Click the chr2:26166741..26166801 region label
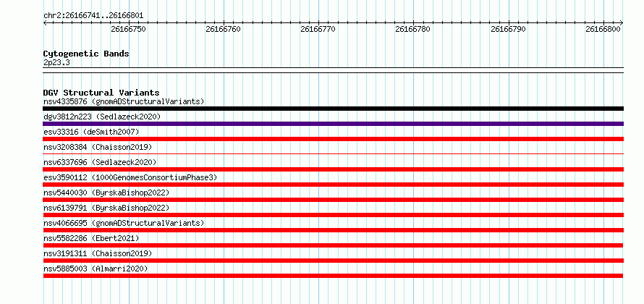 pos(93,16)
